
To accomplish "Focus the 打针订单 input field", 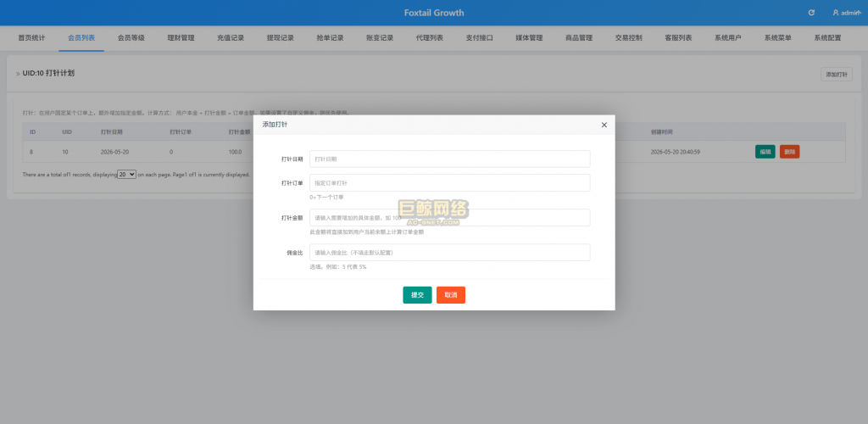I will click(x=449, y=182).
